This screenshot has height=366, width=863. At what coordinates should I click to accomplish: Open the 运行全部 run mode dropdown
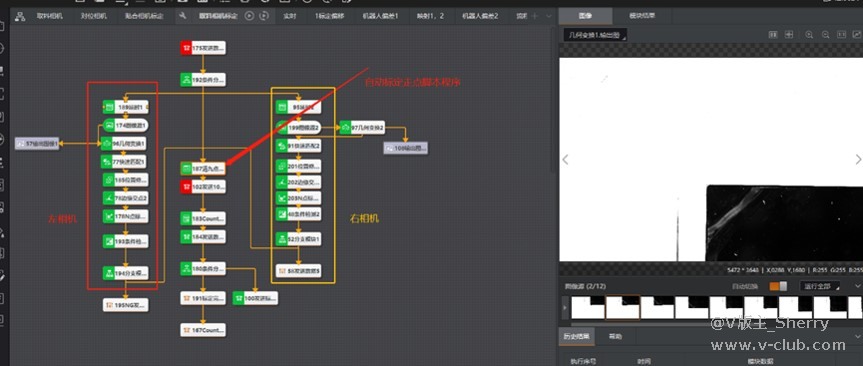(x=821, y=286)
